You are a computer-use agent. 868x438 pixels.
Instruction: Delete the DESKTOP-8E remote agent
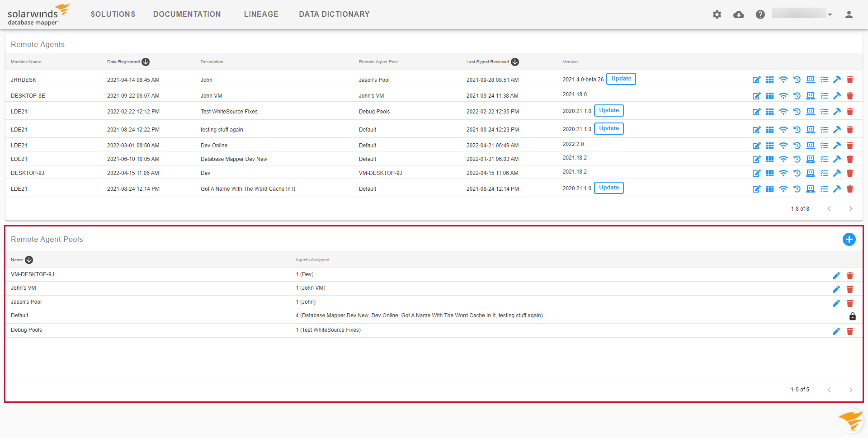(x=850, y=96)
